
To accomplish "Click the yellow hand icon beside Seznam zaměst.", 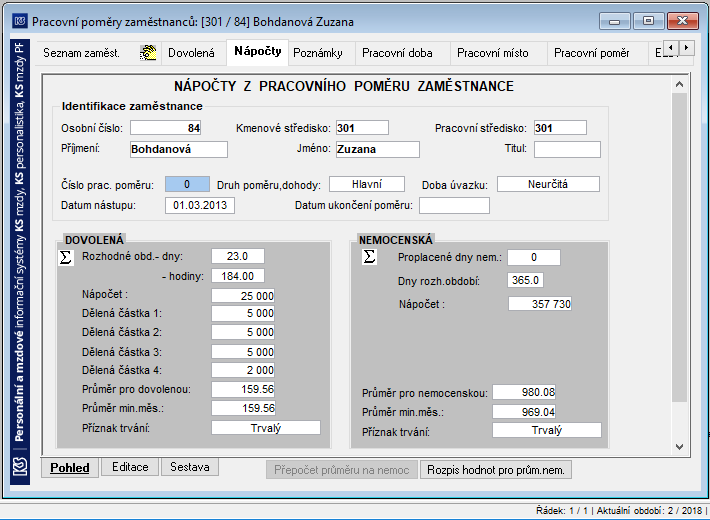I will pyautogui.click(x=148, y=53).
